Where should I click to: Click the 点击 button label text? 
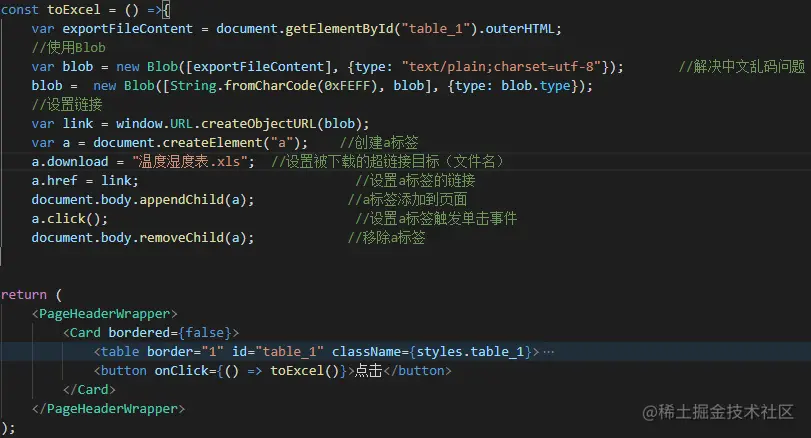point(368,371)
